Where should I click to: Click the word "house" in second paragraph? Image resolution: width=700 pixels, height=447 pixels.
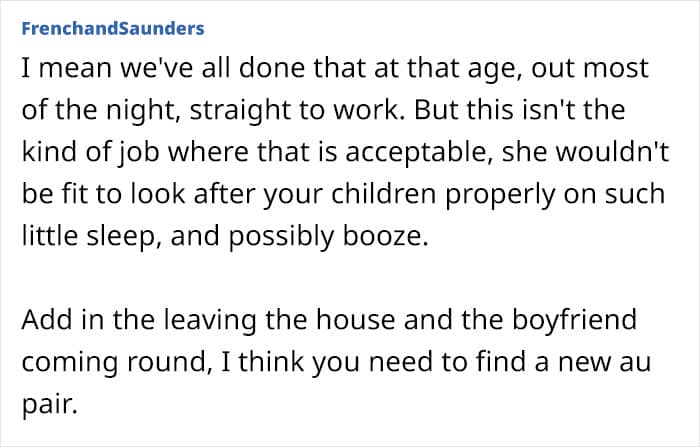pos(355,320)
